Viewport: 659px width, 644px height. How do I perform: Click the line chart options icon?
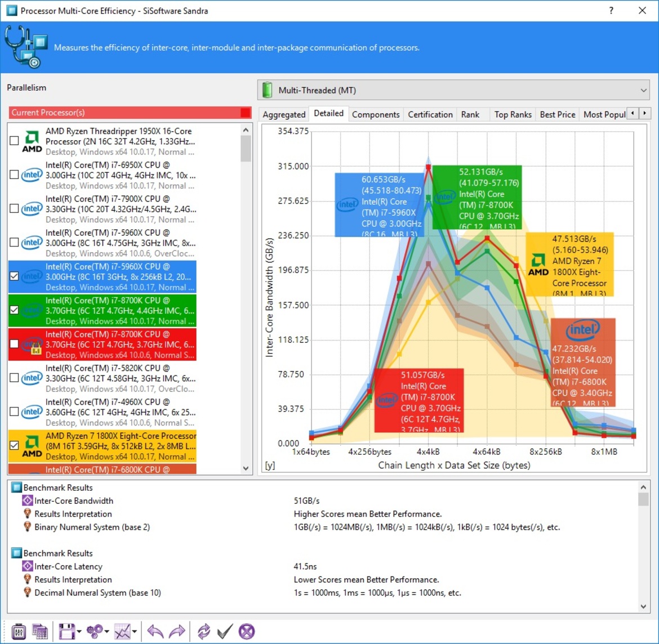tap(122, 632)
